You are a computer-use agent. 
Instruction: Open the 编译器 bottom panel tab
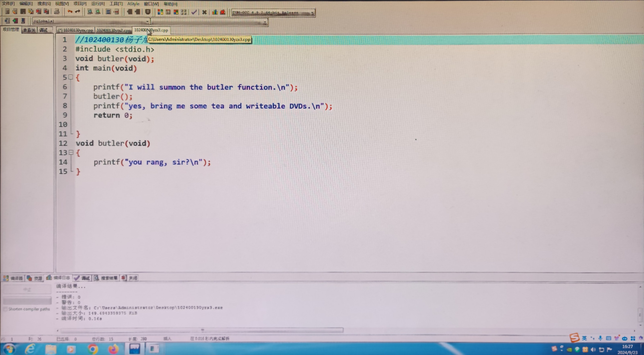coord(13,278)
